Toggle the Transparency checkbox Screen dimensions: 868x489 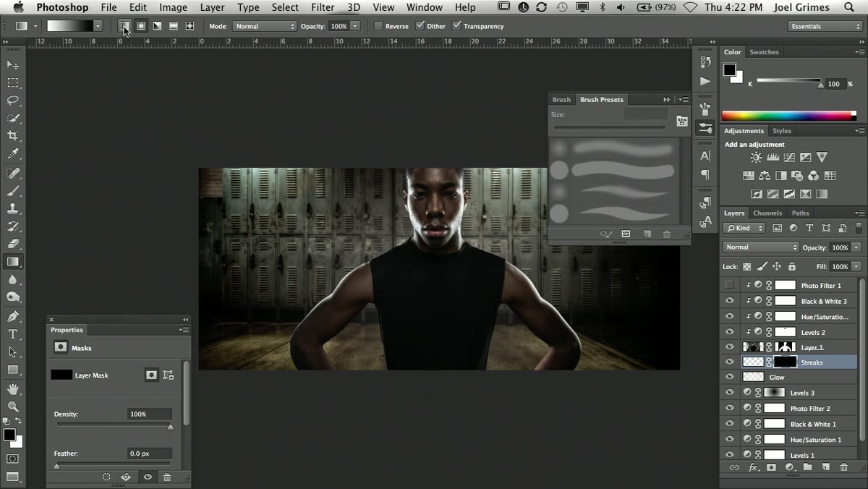pos(456,26)
